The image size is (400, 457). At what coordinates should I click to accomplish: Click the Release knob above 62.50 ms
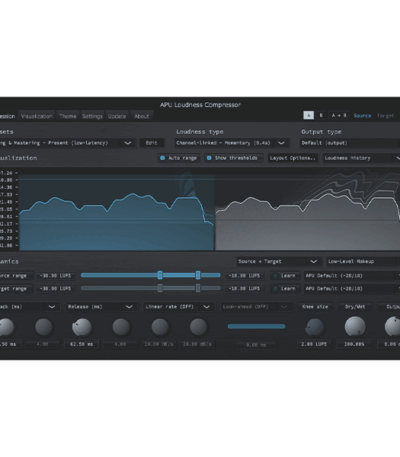coord(82,327)
